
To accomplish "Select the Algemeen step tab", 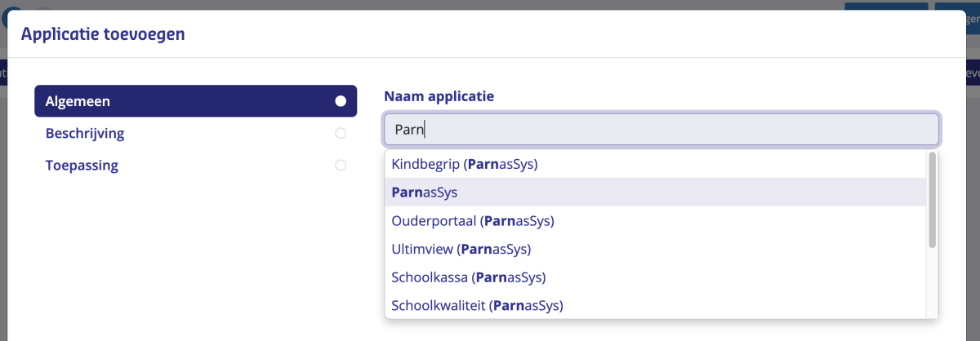I will pyautogui.click(x=195, y=101).
